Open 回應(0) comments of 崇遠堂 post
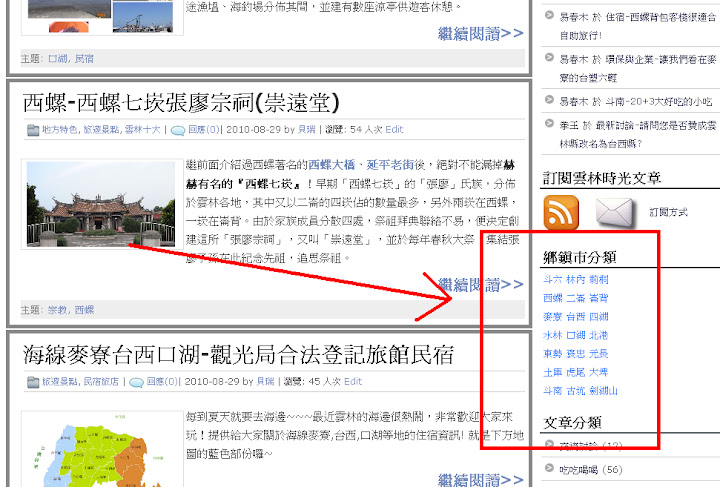This screenshot has height=487, width=720. 204,129
